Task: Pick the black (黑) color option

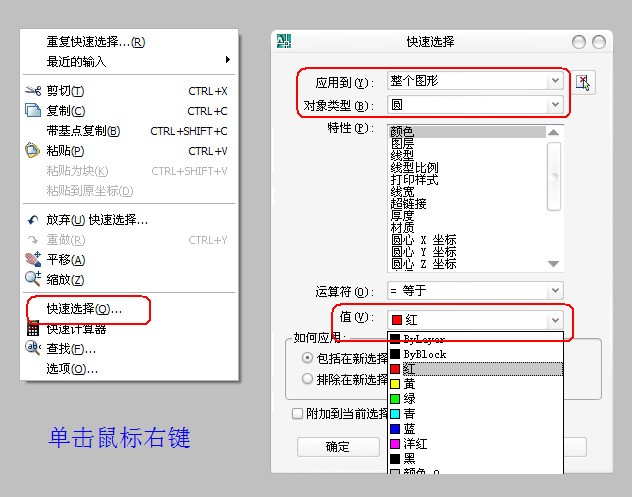Action: [x=476, y=459]
